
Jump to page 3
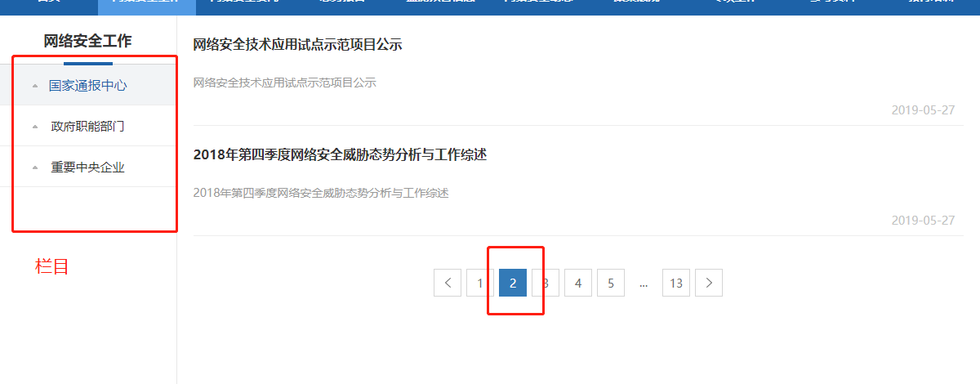pyautogui.click(x=546, y=283)
